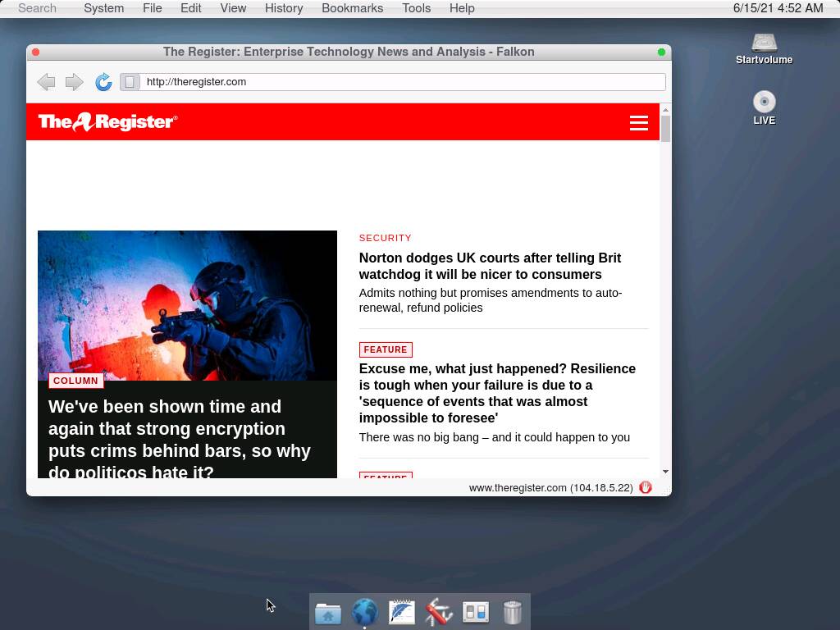Open the Edit menu
This screenshot has height=630, width=840.
190,8
